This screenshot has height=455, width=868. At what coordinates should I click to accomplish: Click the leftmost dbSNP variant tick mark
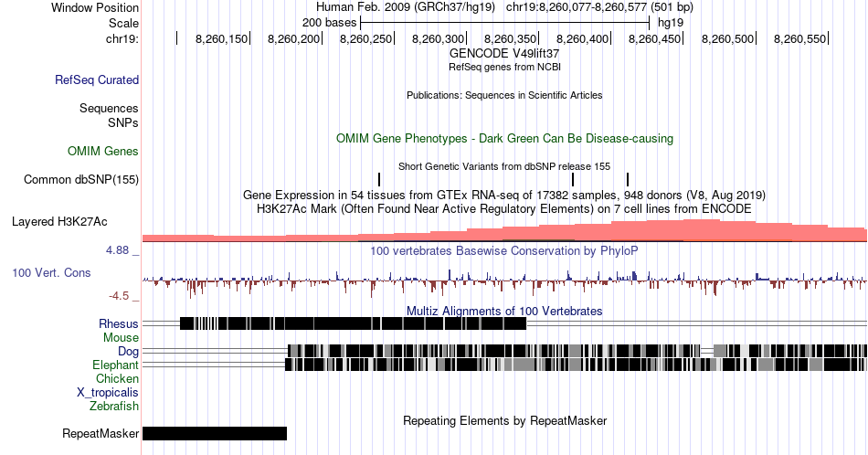pyautogui.click(x=379, y=179)
